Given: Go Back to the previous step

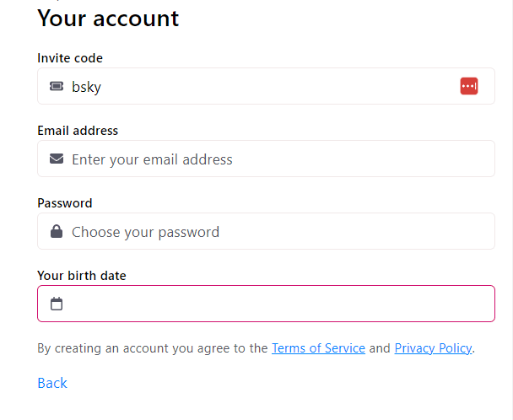Looking at the screenshot, I should pos(52,383).
